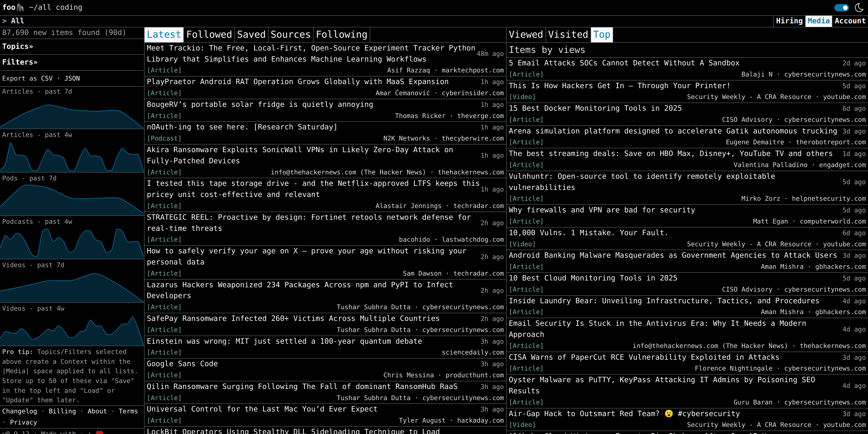Image resolution: width=868 pixels, height=434 pixels.
Task: Open Why firewalls and VPN are bad article
Action: 602,210
